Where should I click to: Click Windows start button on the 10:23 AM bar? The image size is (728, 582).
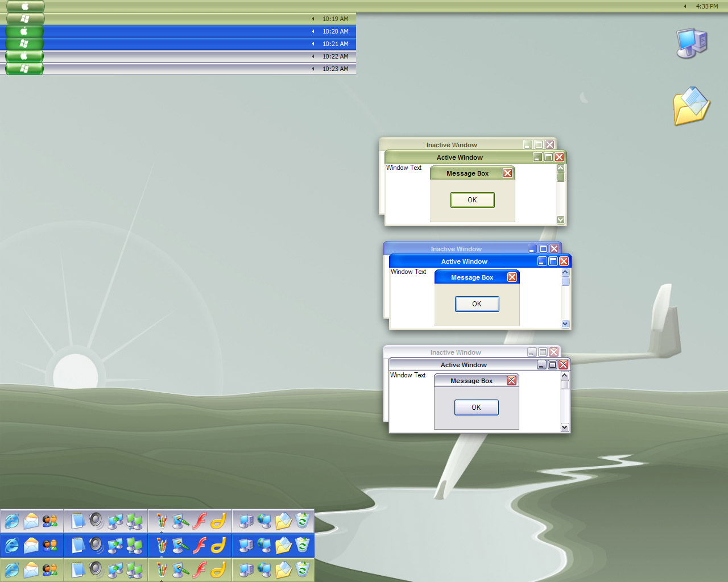[25, 69]
